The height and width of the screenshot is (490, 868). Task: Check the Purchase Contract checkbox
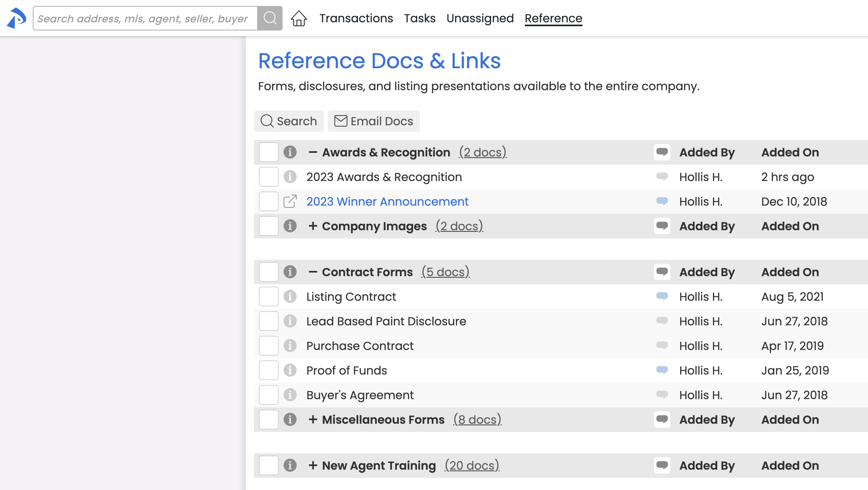coord(268,346)
